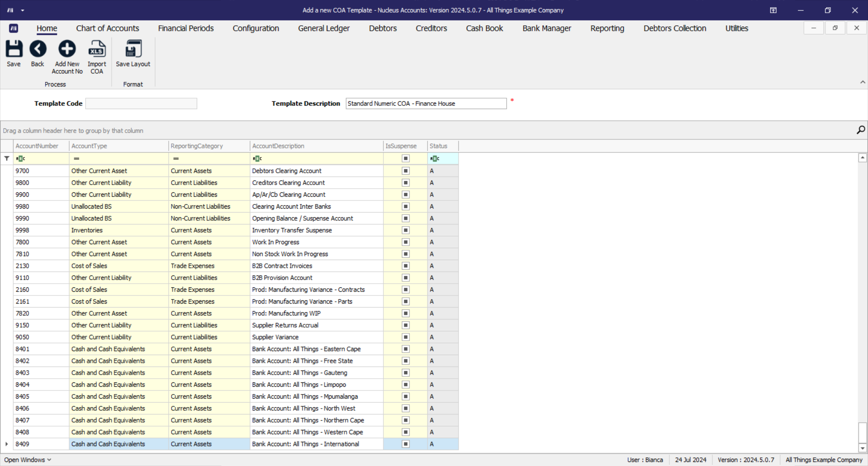Click the Save icon in the ribbon
The image size is (868, 466).
(x=14, y=49)
